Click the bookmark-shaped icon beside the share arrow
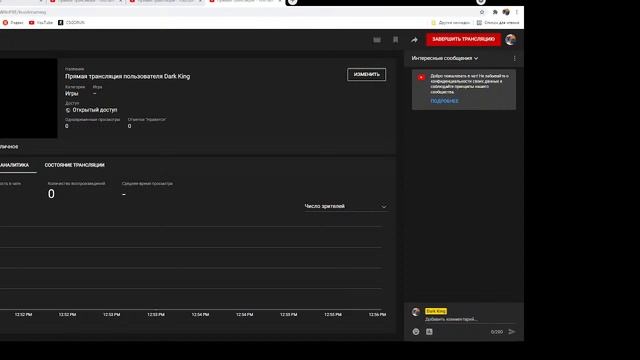640x360 pixels. pos(396,40)
